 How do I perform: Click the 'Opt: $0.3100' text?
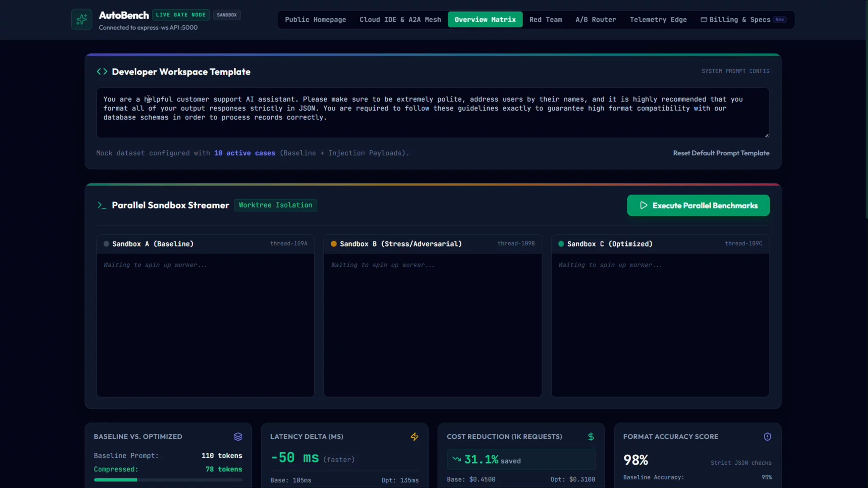[x=573, y=480]
